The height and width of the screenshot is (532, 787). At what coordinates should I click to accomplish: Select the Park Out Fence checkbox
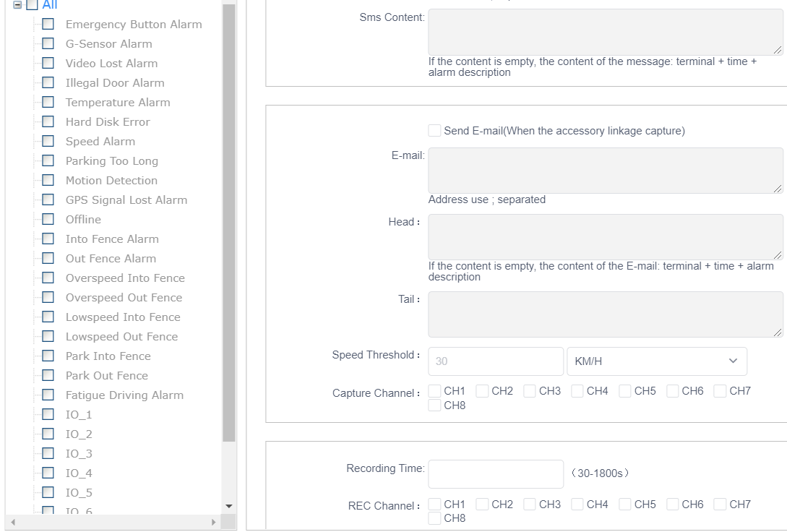pos(48,375)
